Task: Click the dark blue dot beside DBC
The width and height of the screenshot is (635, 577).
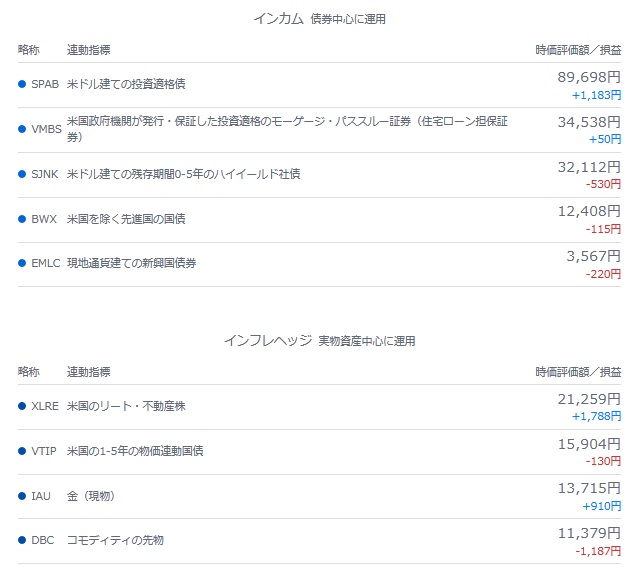Action: point(22,540)
